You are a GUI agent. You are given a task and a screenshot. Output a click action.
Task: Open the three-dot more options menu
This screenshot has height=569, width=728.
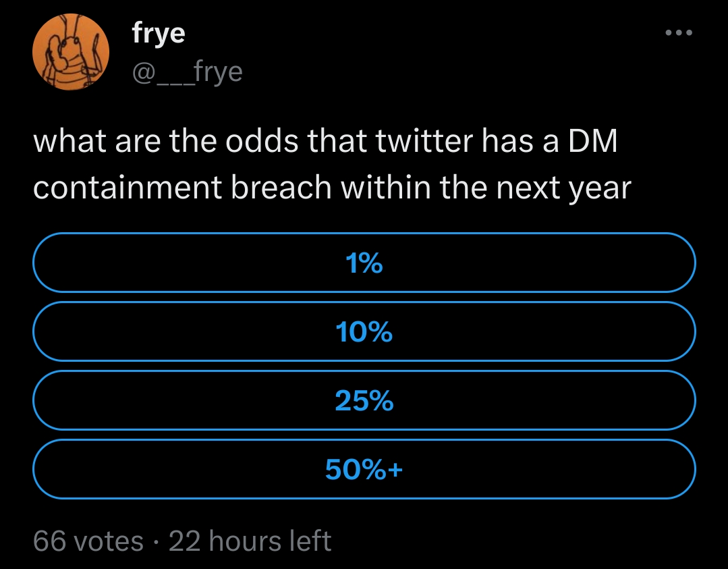pos(679,32)
